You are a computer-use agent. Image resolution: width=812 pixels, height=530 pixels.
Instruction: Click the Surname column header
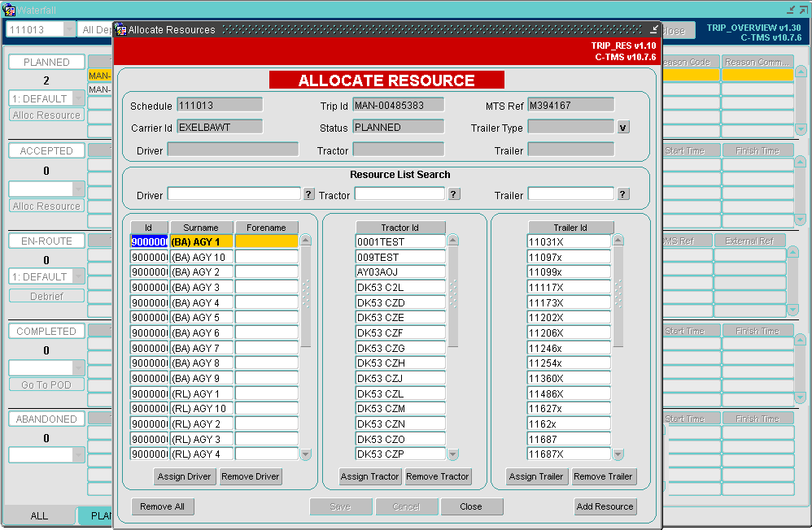pyautogui.click(x=202, y=228)
